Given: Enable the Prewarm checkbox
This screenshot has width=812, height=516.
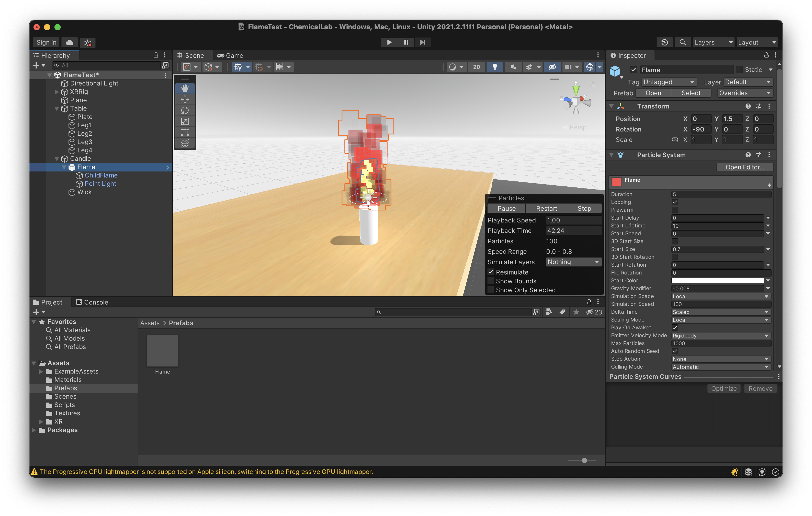Looking at the screenshot, I should [x=675, y=210].
